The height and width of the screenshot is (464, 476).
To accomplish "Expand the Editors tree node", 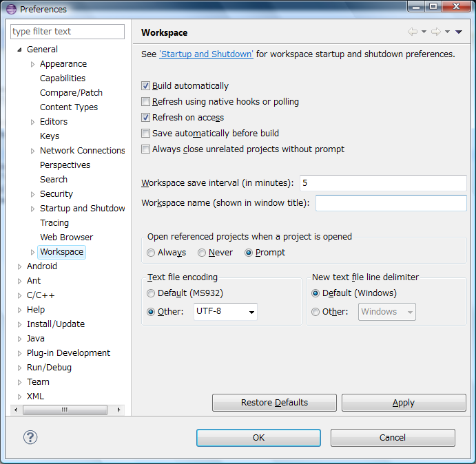I will tap(32, 122).
